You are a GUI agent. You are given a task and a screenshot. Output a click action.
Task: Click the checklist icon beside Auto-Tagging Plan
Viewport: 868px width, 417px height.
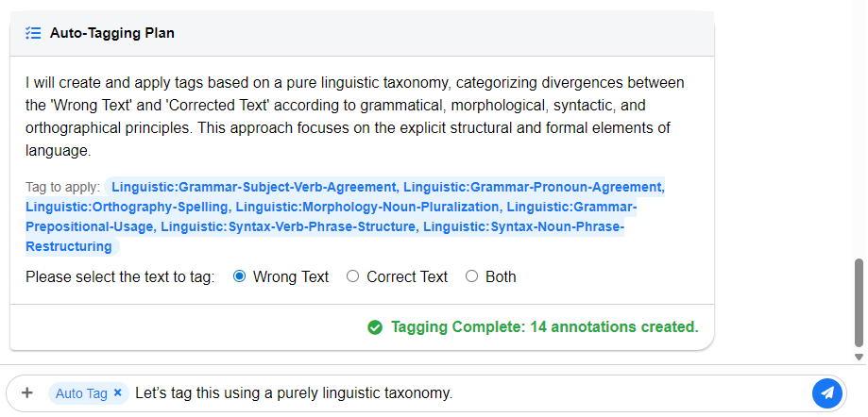(33, 33)
